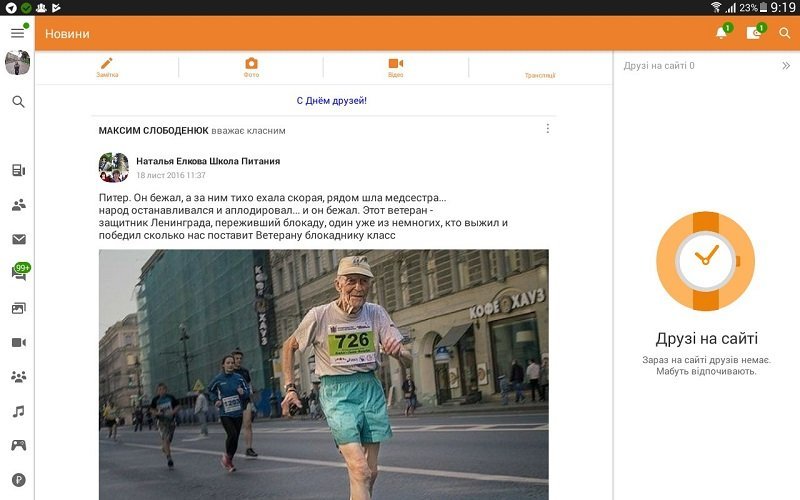
Task: Open video camera icon in sidebar
Action: click(18, 342)
